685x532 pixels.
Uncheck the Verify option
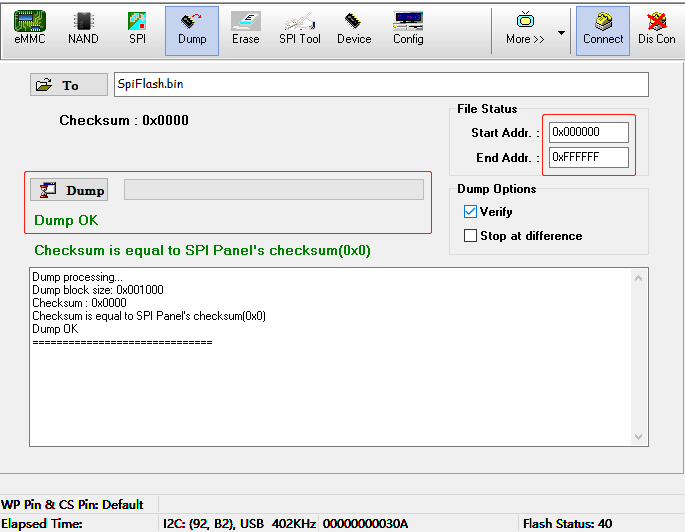(x=471, y=212)
